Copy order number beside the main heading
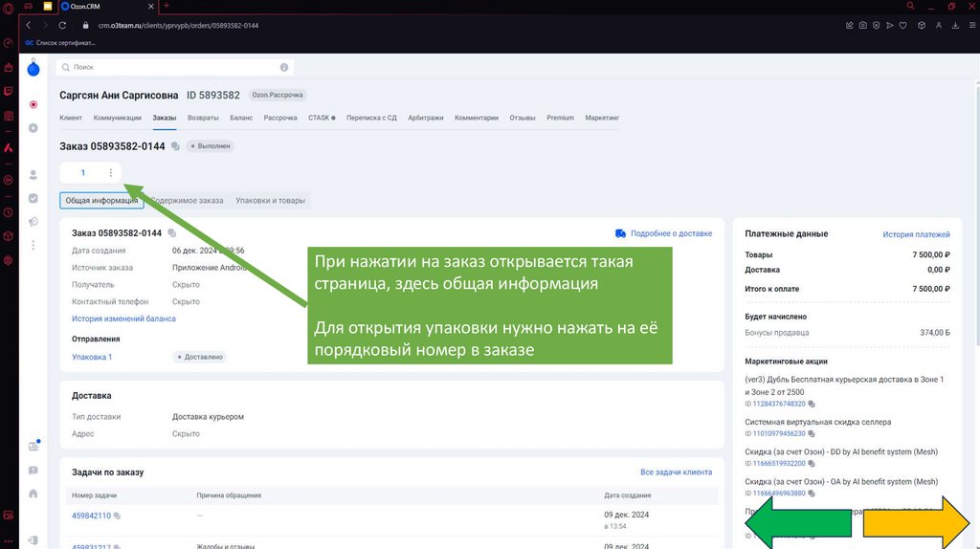 [176, 146]
